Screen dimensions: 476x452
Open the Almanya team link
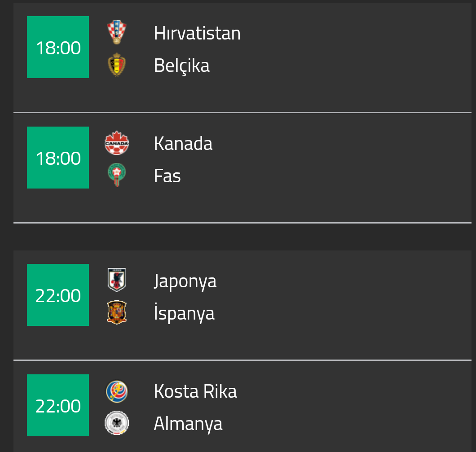188,424
